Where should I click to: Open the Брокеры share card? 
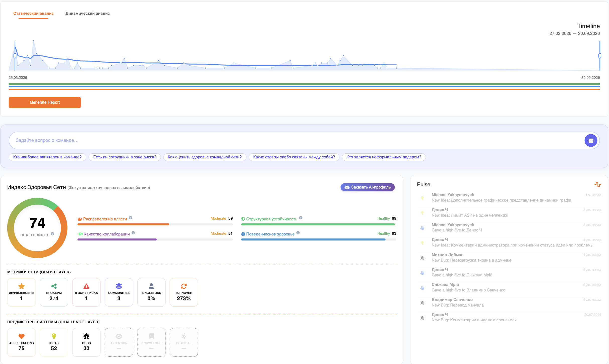54,292
